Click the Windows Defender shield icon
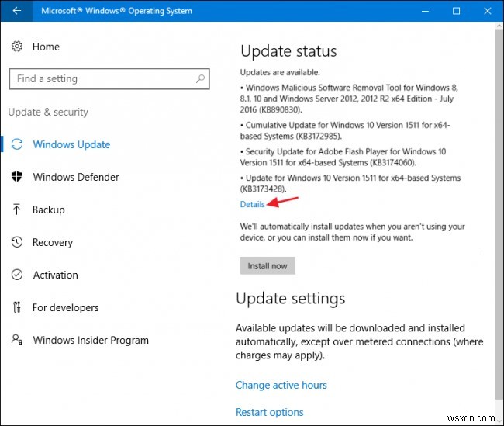 17,177
